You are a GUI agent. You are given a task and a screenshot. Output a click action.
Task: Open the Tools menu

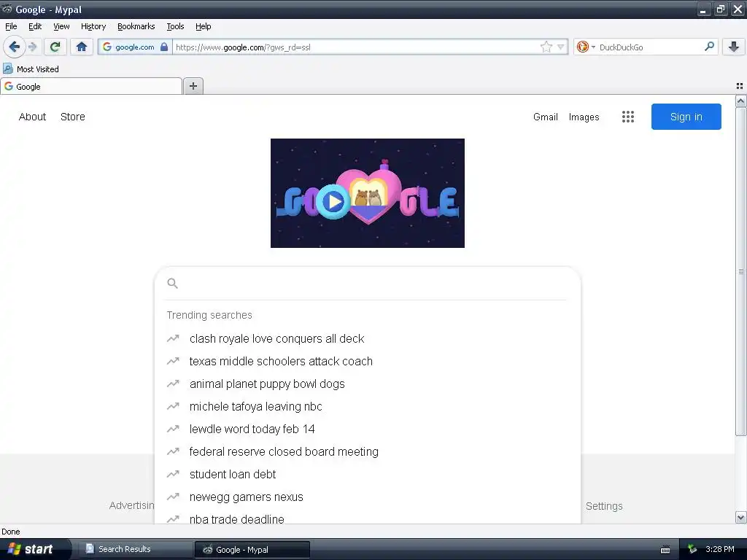(x=175, y=27)
